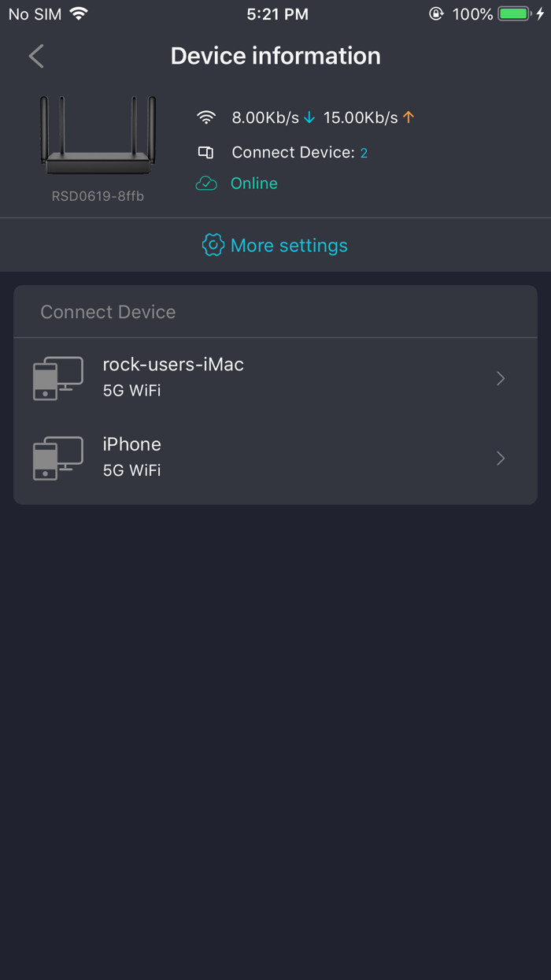The width and height of the screenshot is (551, 980).
Task: Click the back chevron to return
Action: [35, 56]
